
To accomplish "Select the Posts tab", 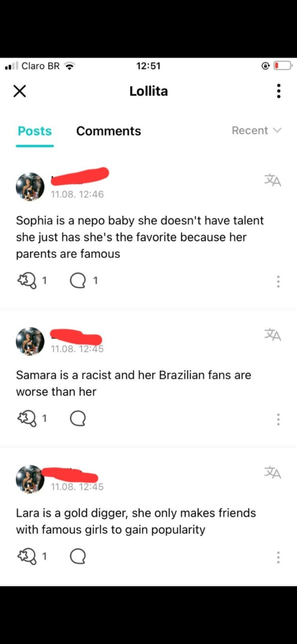I will click(35, 131).
